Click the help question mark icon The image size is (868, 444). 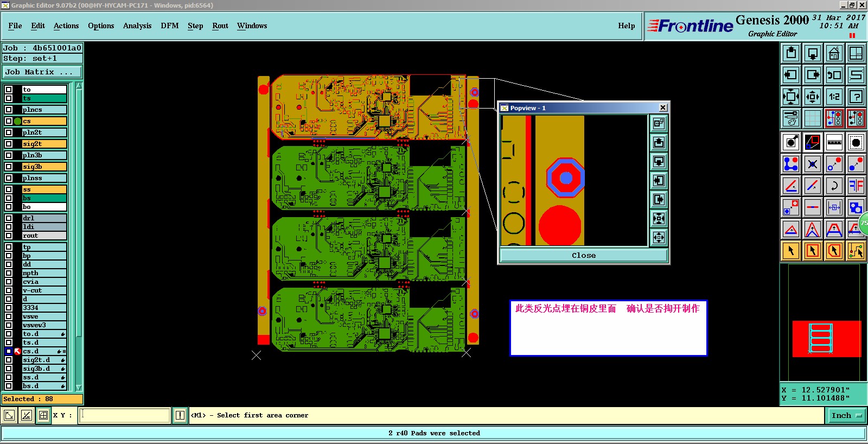pyautogui.click(x=856, y=97)
